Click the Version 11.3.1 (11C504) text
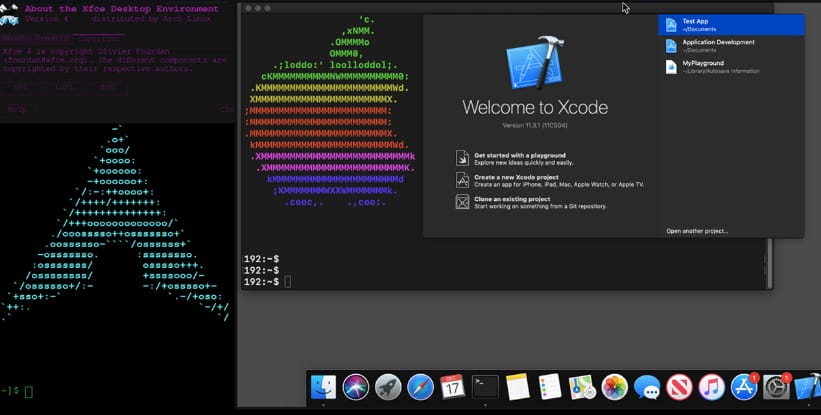Viewport: 821px width, 415px height. (535, 126)
